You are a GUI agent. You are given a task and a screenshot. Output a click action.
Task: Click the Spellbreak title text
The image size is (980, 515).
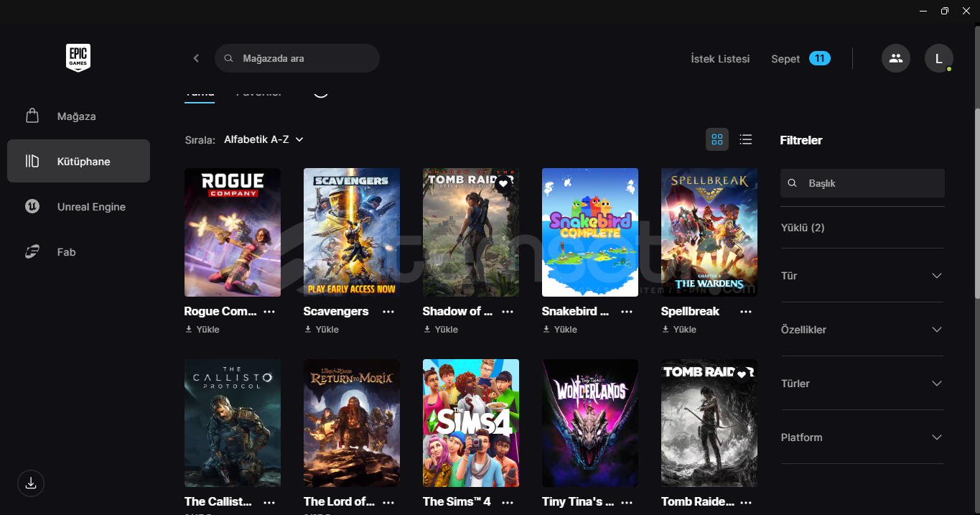[x=690, y=311]
